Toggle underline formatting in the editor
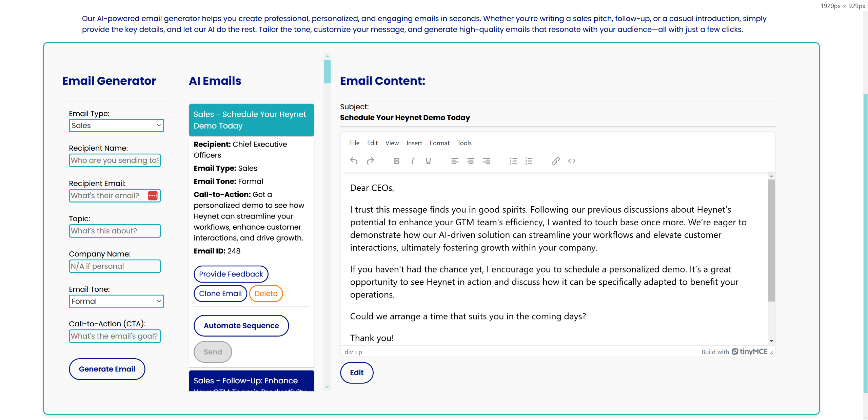 coord(428,161)
